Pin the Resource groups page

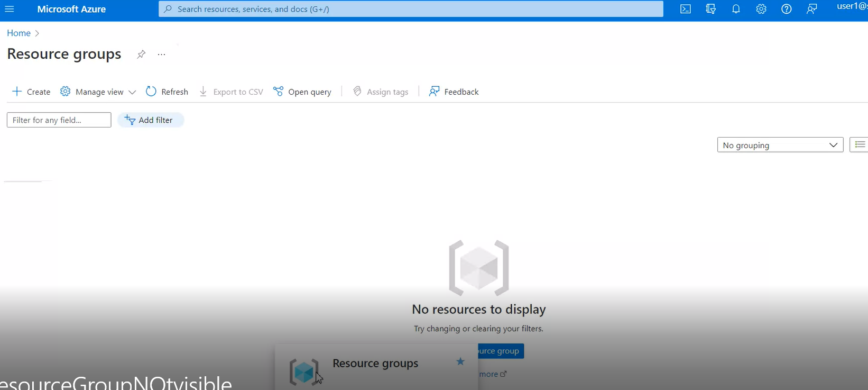point(141,55)
